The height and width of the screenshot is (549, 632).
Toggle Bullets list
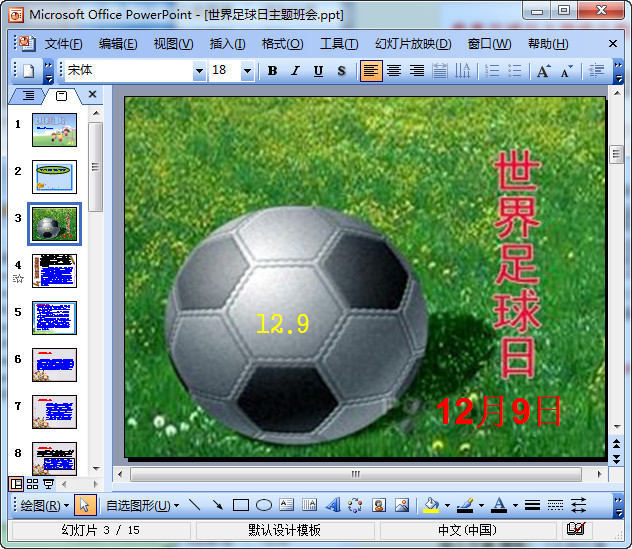click(515, 71)
